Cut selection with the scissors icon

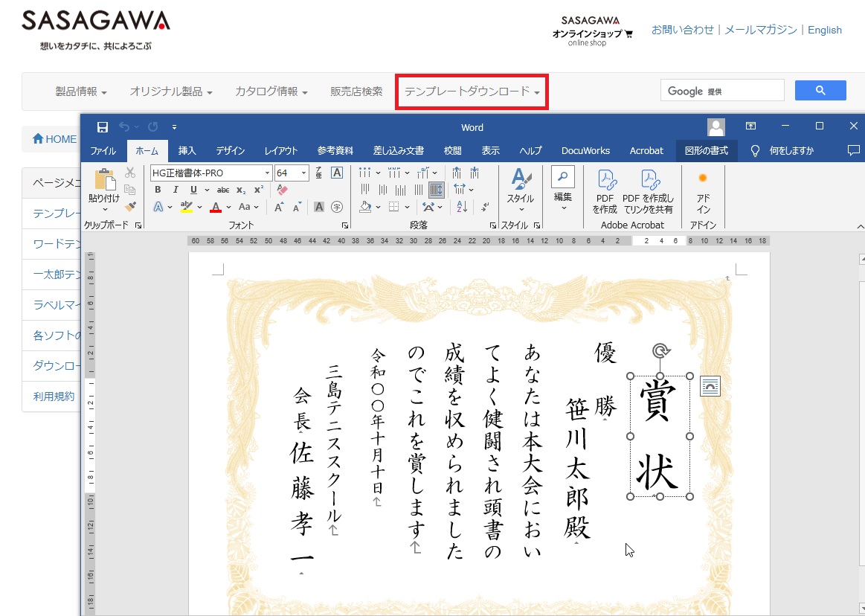[x=130, y=173]
